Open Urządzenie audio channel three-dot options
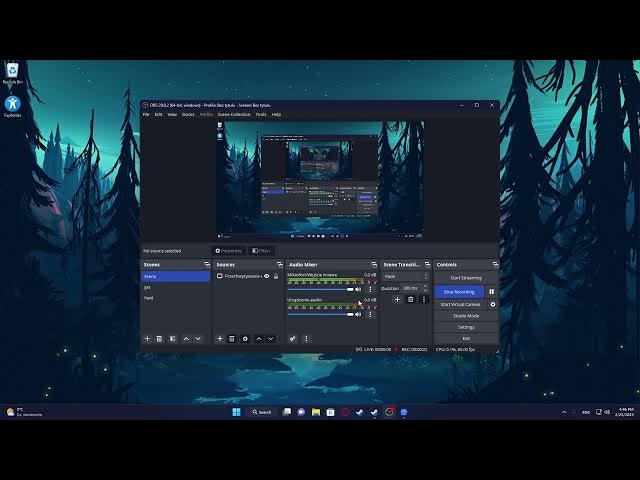 click(x=370, y=314)
